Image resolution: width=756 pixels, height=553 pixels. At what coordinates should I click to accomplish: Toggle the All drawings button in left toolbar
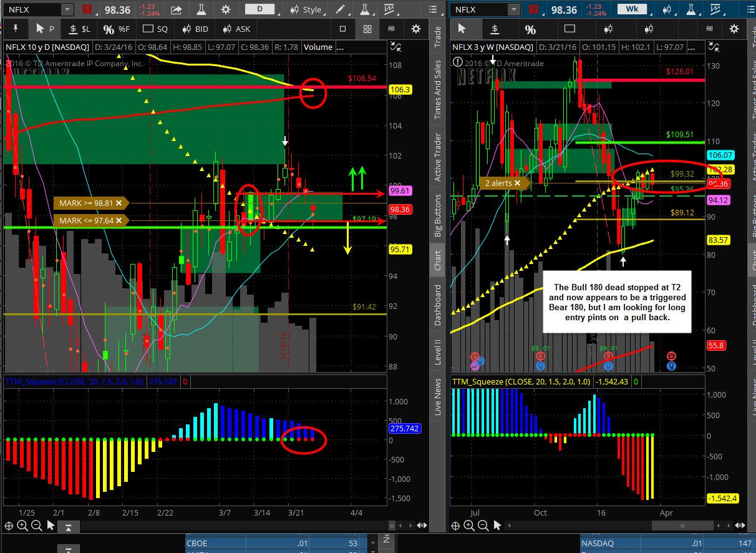pos(392,29)
